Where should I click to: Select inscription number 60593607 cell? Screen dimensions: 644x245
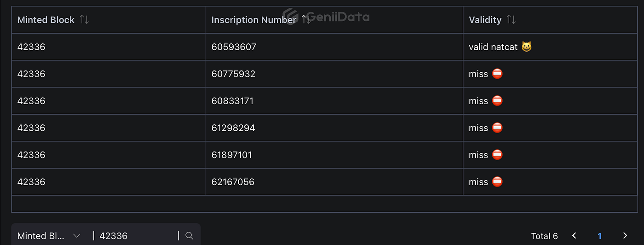pyautogui.click(x=334, y=47)
